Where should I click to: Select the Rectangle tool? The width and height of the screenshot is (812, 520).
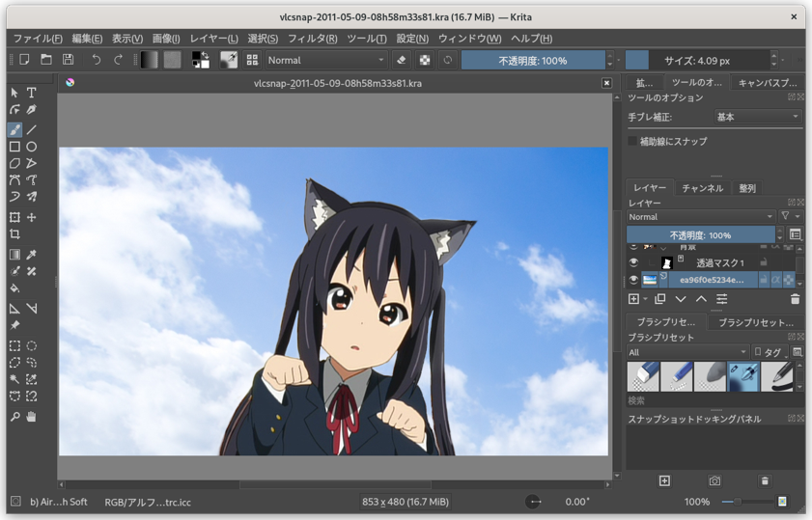tap(14, 147)
